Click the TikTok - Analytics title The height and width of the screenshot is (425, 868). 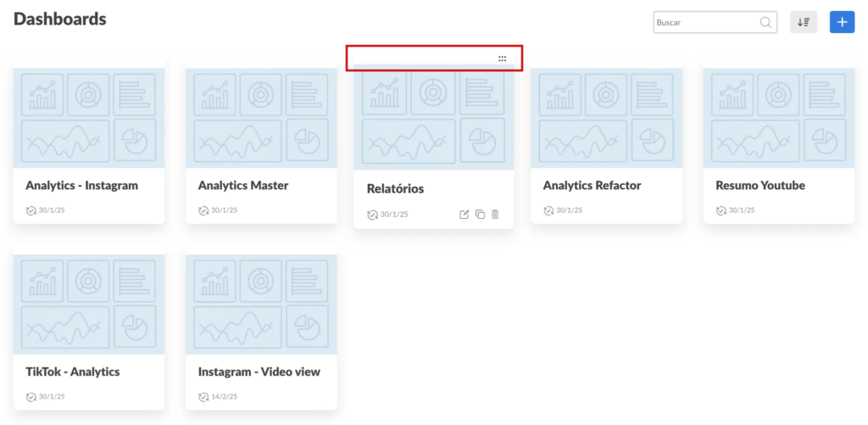pos(72,372)
